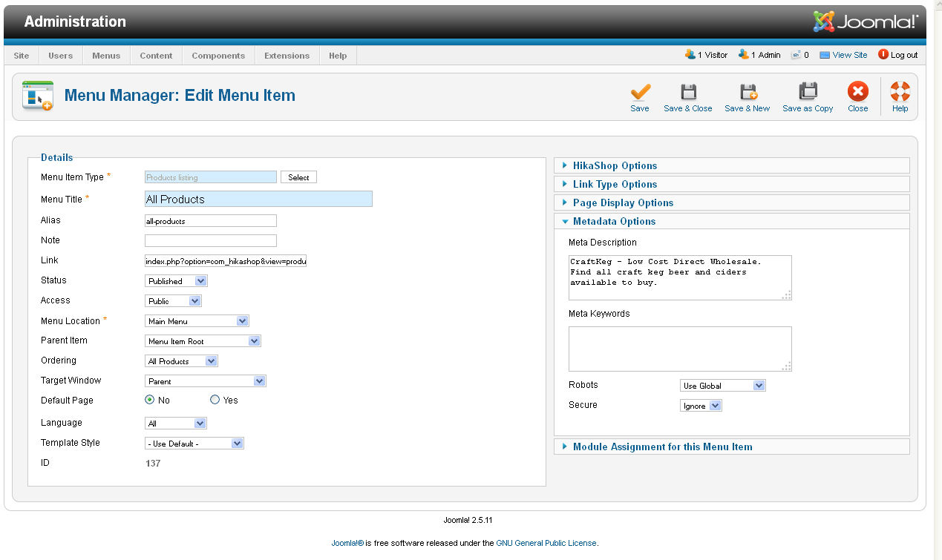942x560 pixels.
Task: Click the Link URL field
Action: tap(226, 261)
